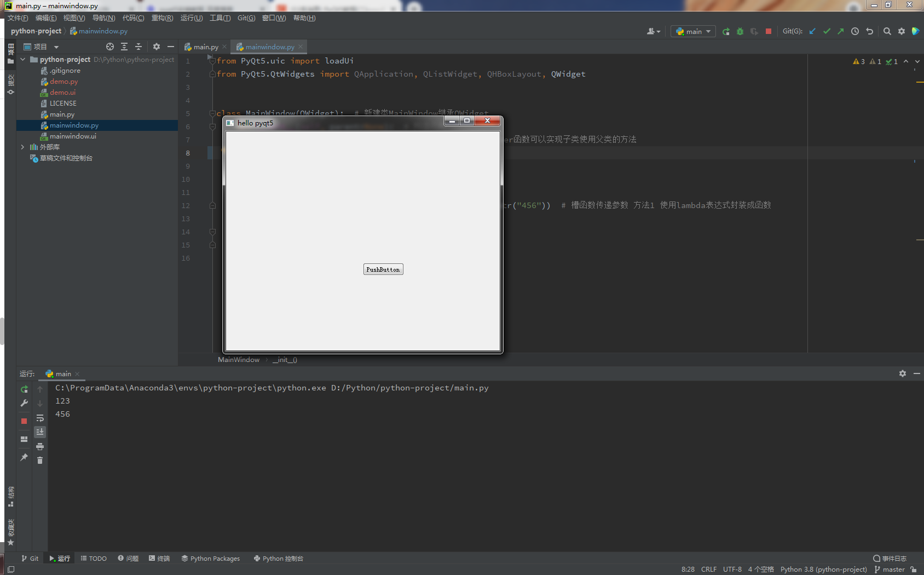Toggle scroll to end in console
This screenshot has height=575, width=924.
pos(39,432)
